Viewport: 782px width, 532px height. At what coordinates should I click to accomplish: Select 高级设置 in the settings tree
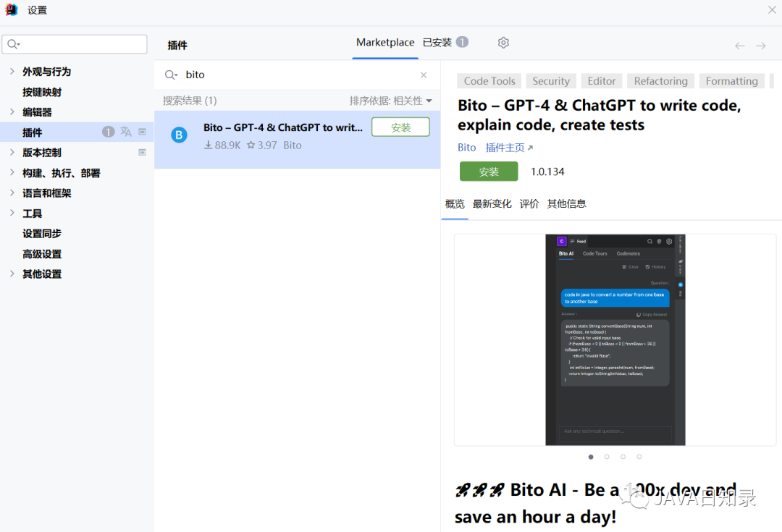[x=42, y=254]
